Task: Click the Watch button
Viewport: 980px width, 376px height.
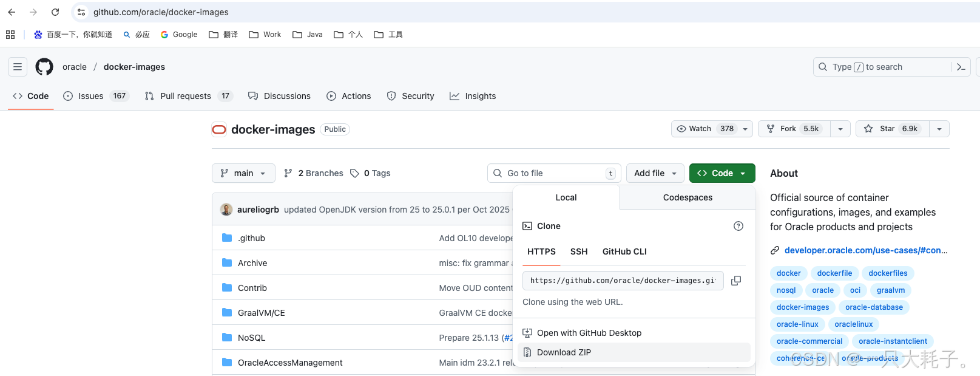Action: click(712, 129)
